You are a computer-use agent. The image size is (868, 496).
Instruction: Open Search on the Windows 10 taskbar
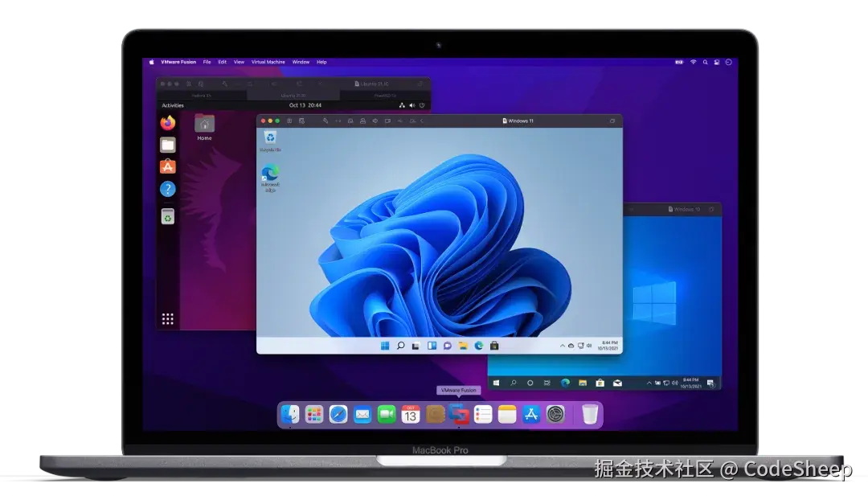(513, 383)
